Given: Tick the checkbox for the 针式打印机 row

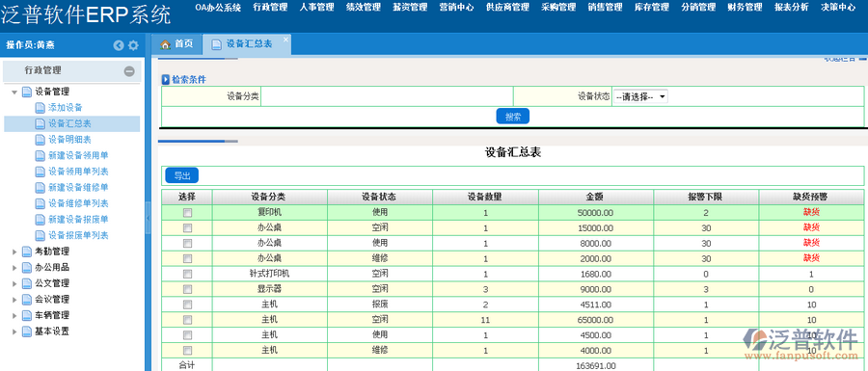Looking at the screenshot, I should point(187,274).
